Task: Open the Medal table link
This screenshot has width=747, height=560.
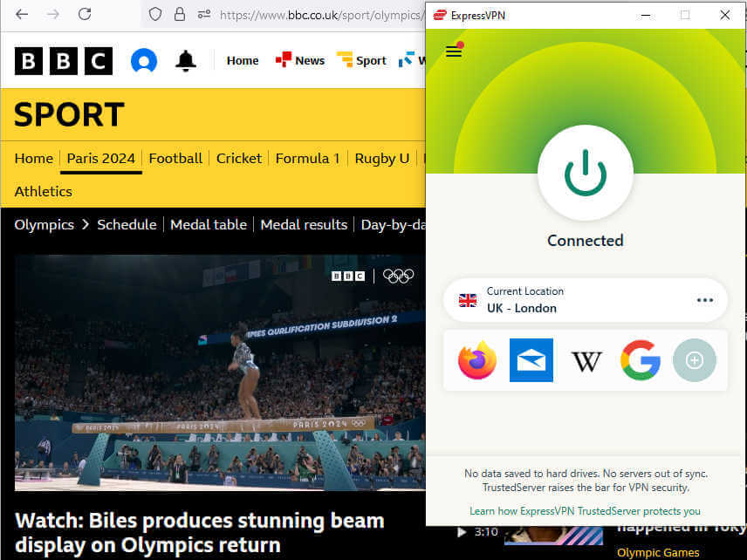Action: [209, 225]
